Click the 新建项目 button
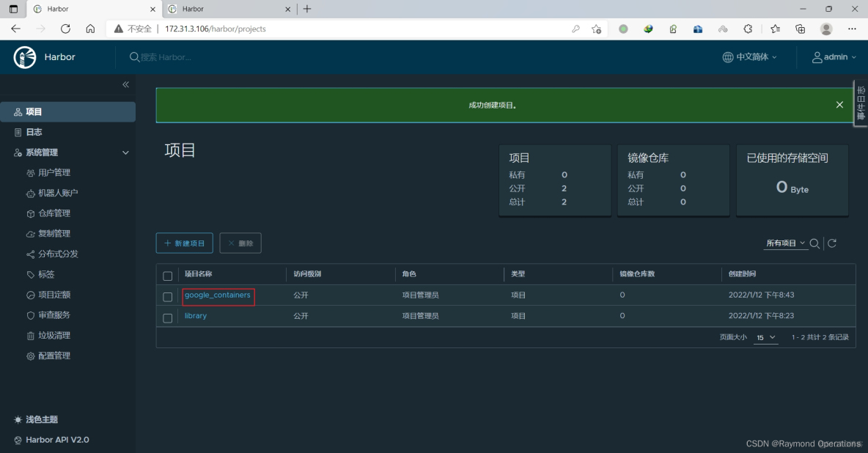The width and height of the screenshot is (868, 453). click(x=184, y=243)
